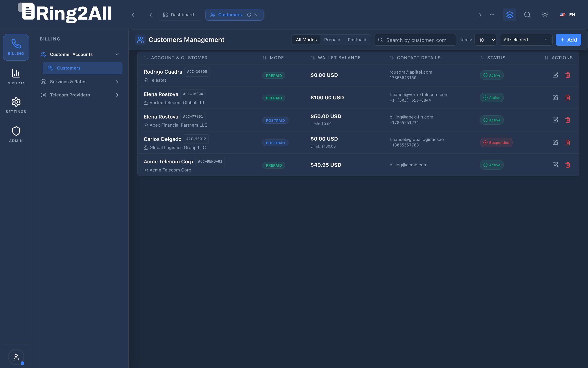
Task: Open the Admin section
Action: pyautogui.click(x=16, y=134)
